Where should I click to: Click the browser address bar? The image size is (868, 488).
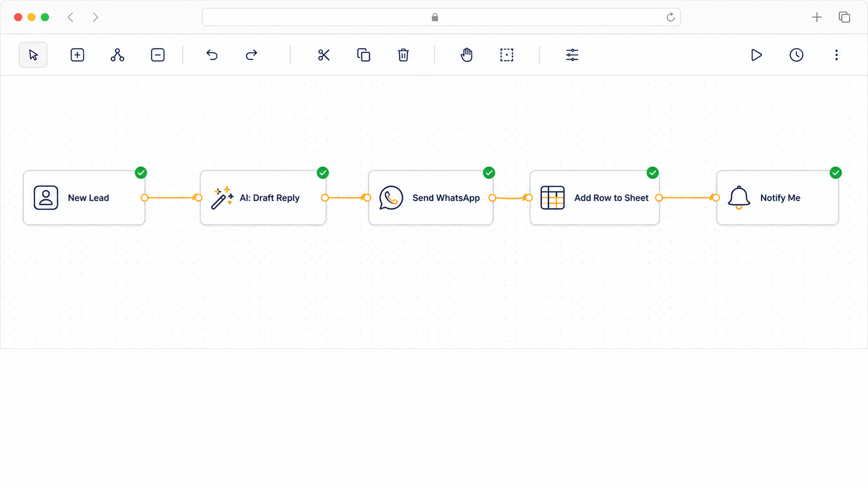click(441, 17)
